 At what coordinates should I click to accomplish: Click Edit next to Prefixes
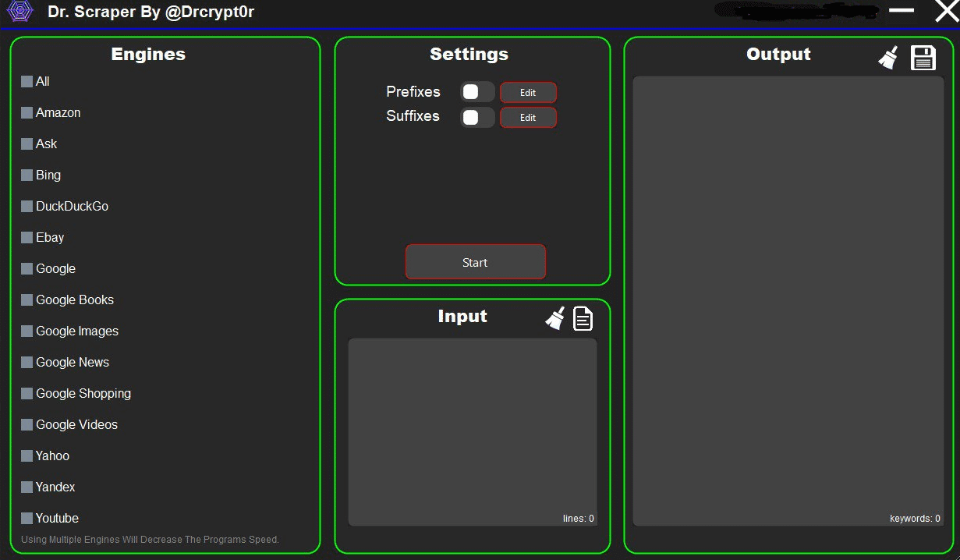coord(528,91)
